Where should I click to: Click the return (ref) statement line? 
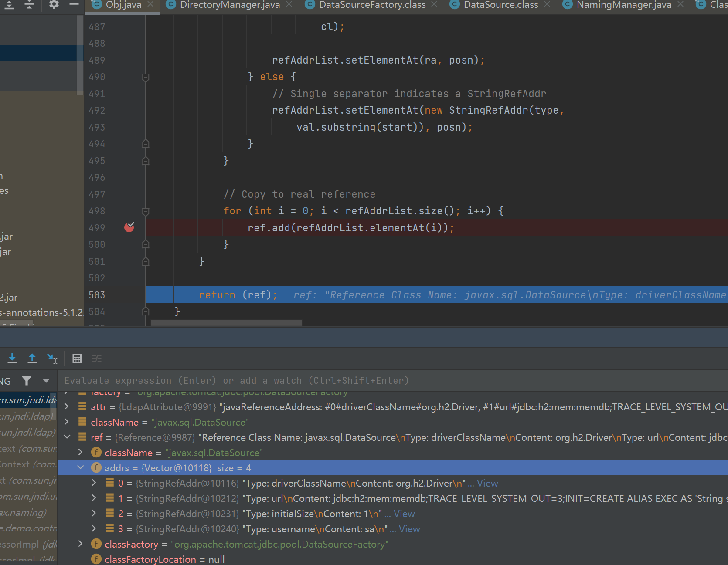click(x=238, y=295)
